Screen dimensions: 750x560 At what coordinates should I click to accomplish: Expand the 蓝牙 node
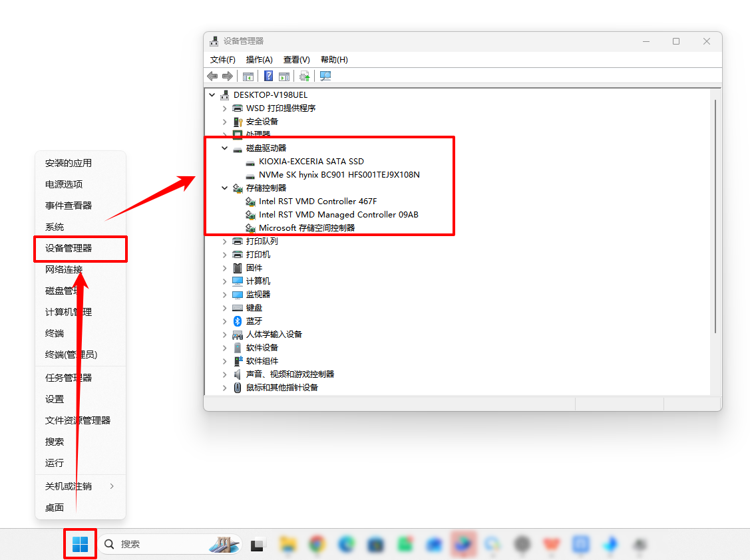224,321
